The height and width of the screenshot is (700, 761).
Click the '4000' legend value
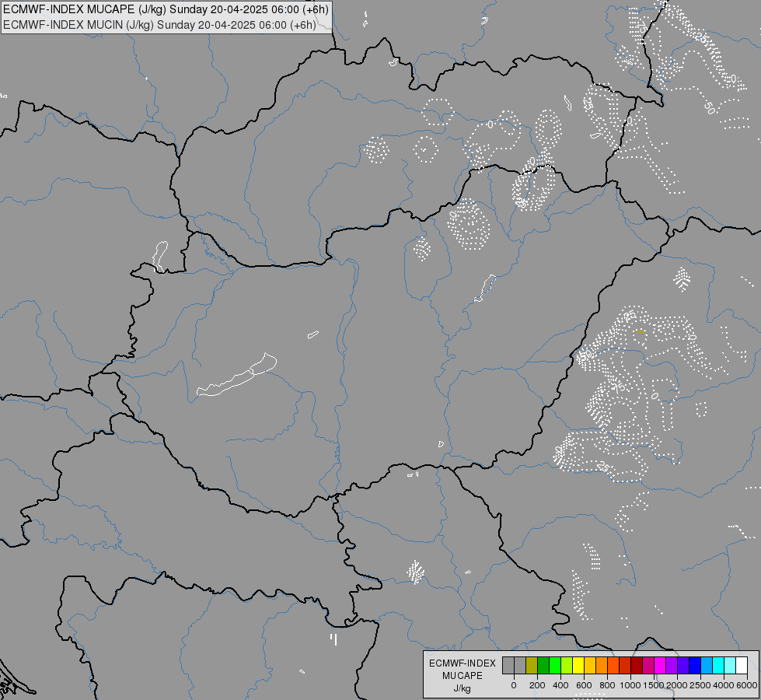click(x=724, y=685)
